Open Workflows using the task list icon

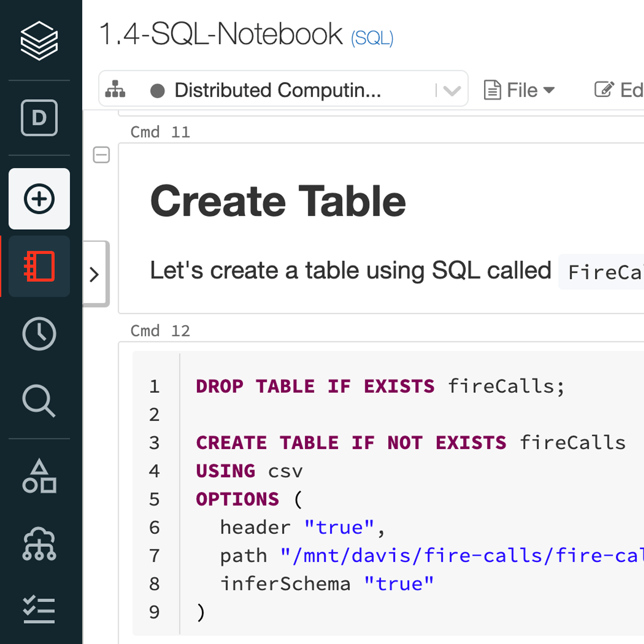click(39, 609)
